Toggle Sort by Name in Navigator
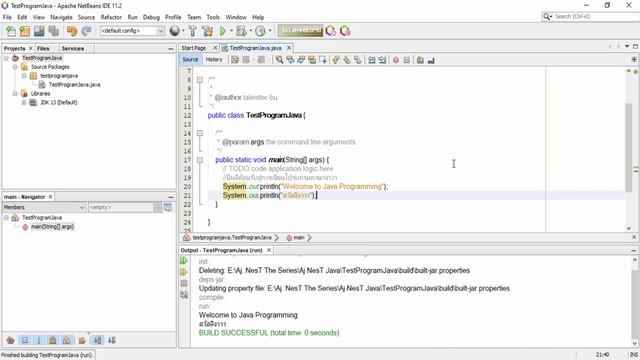Image resolution: width=640 pixels, height=360 pixels. pos(98,340)
